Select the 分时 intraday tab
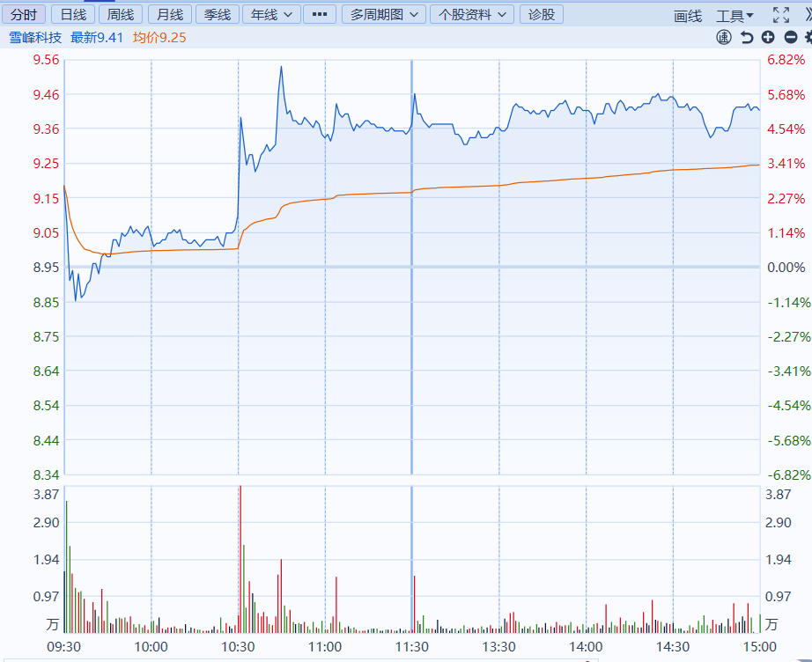Screen dimensions: 812x662 coord(24,14)
